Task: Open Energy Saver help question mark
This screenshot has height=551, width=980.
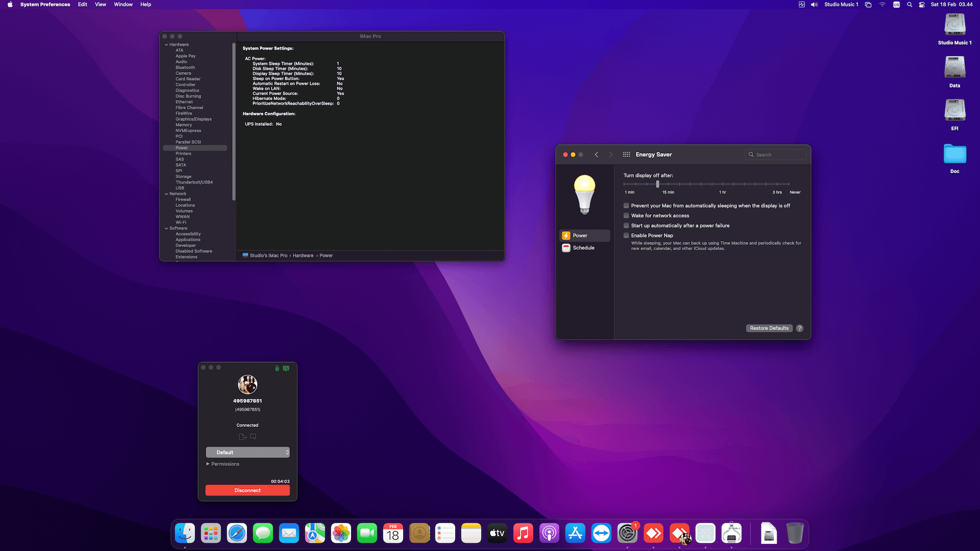Action: click(800, 328)
